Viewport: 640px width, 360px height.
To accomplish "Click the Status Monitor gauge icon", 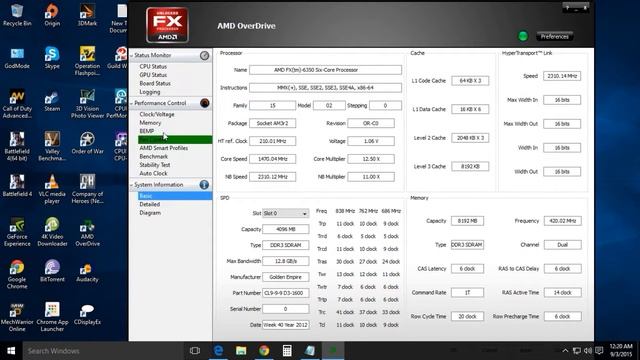I will point(204,56).
